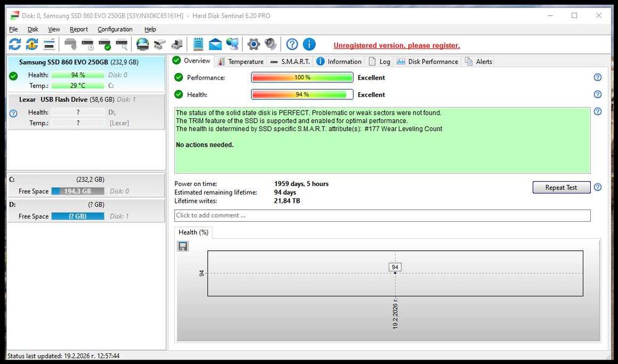Image resolution: width=618 pixels, height=364 pixels.
Task: Click help icon next to Repeat Test
Action: pyautogui.click(x=598, y=187)
